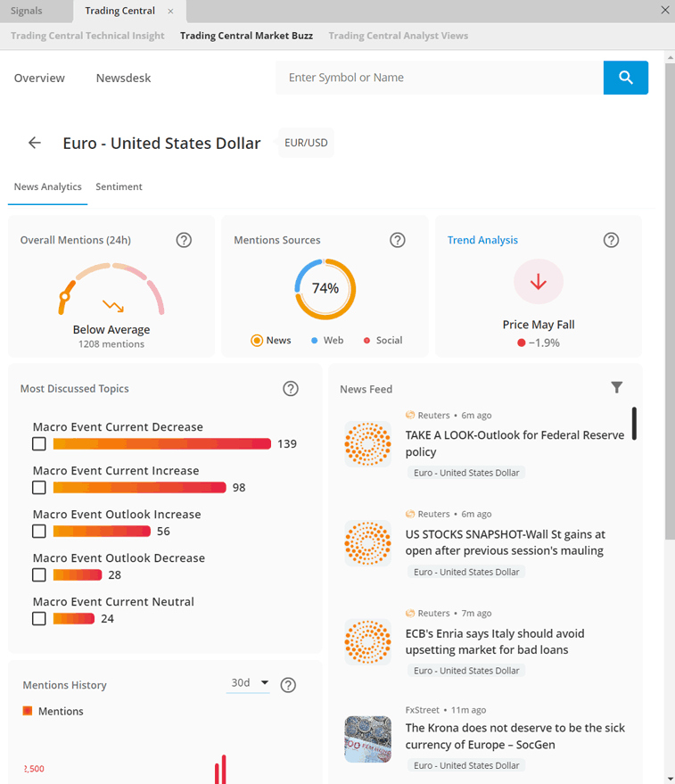Go back using the left arrow icon
The width and height of the screenshot is (675, 784).
point(35,143)
